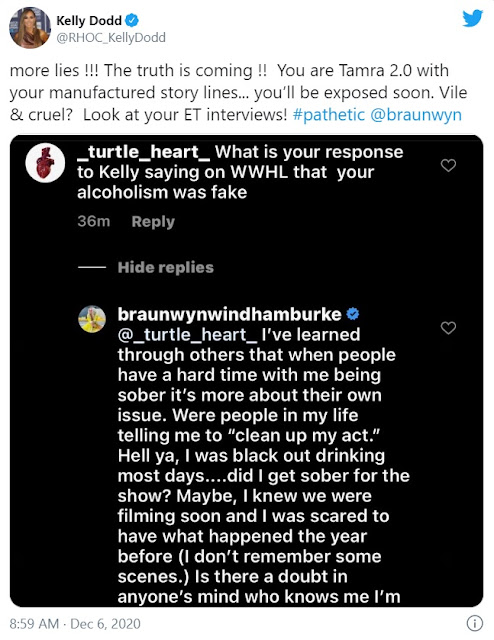This screenshot has height=640, width=494.
Task: Open the _turtle_heart_ anatomical heart avatar
Action: (45, 162)
